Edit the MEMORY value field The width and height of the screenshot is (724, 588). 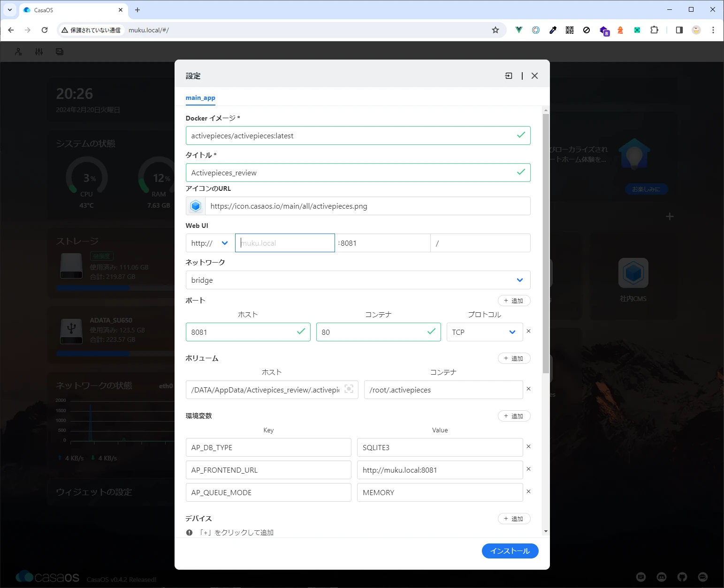click(440, 492)
